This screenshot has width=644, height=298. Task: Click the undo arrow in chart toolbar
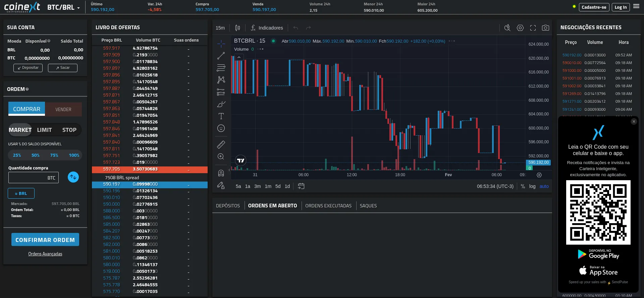[x=296, y=28]
